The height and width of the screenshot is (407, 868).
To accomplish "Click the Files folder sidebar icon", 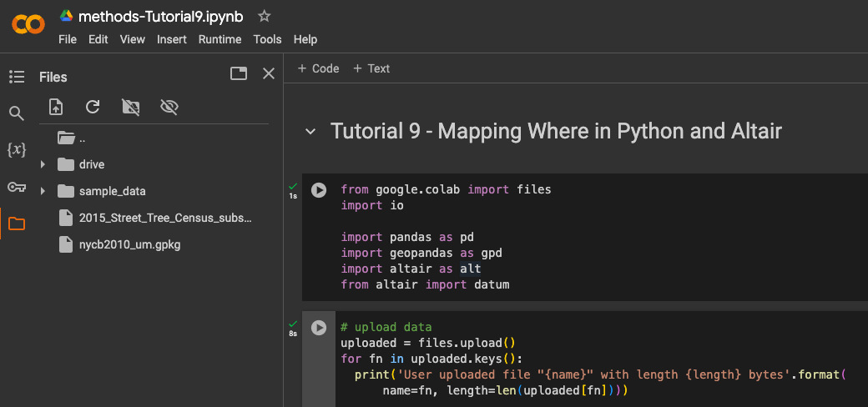I will click(x=17, y=224).
